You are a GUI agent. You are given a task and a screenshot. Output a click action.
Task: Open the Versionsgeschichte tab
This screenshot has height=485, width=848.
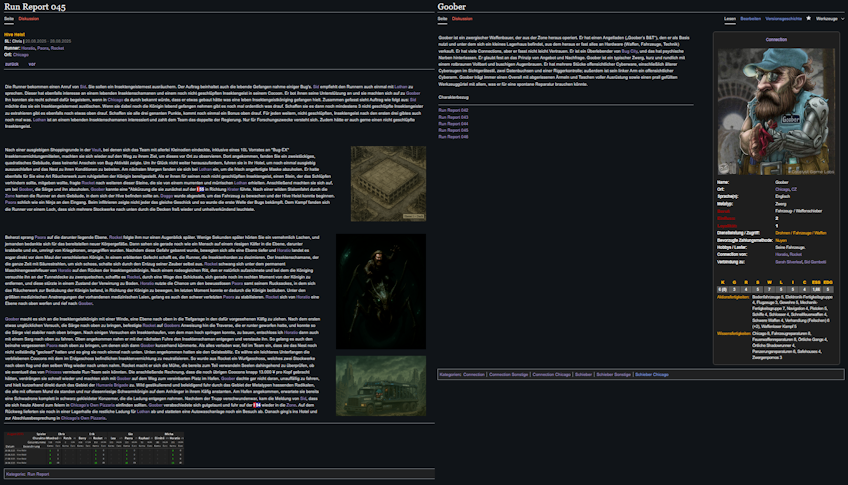785,18
